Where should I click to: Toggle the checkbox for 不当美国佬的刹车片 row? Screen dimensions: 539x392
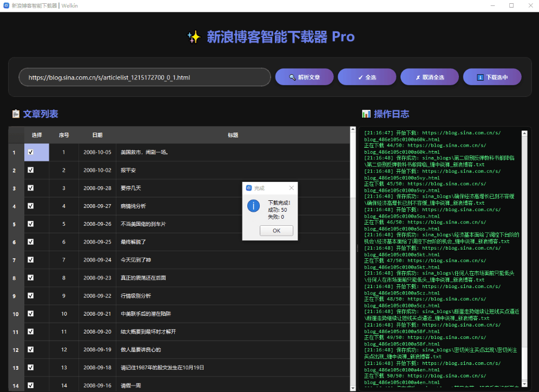point(31,224)
